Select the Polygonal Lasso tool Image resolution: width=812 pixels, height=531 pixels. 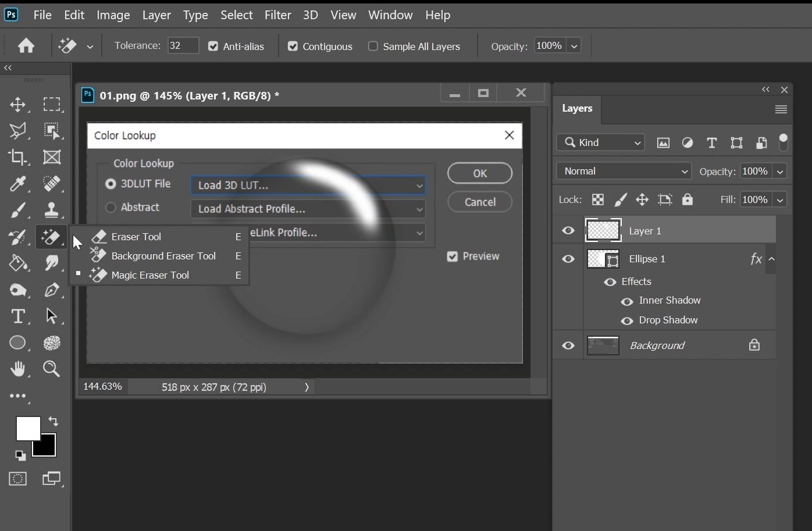[17, 131]
